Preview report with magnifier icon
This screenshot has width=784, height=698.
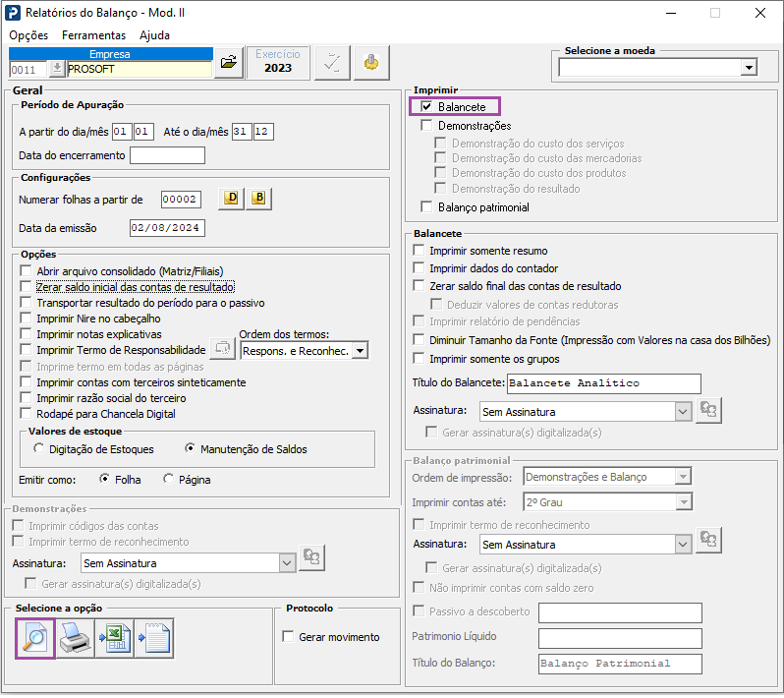pyautogui.click(x=35, y=638)
